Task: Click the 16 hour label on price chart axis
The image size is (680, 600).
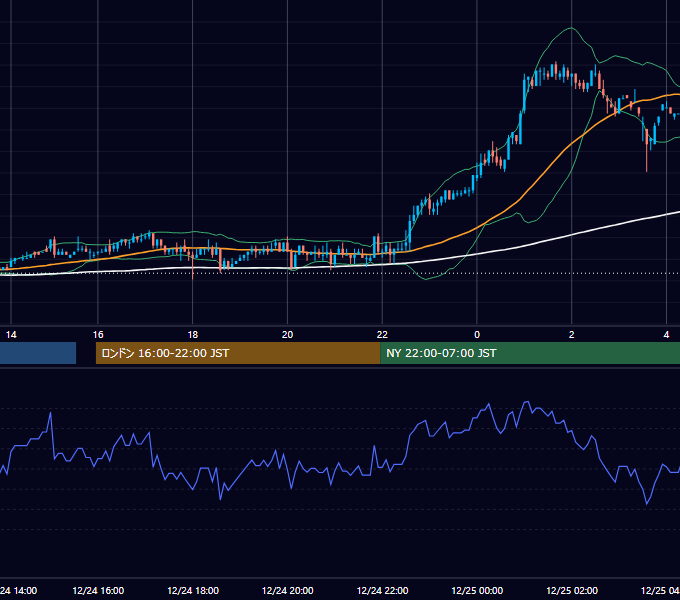Action: pyautogui.click(x=98, y=335)
